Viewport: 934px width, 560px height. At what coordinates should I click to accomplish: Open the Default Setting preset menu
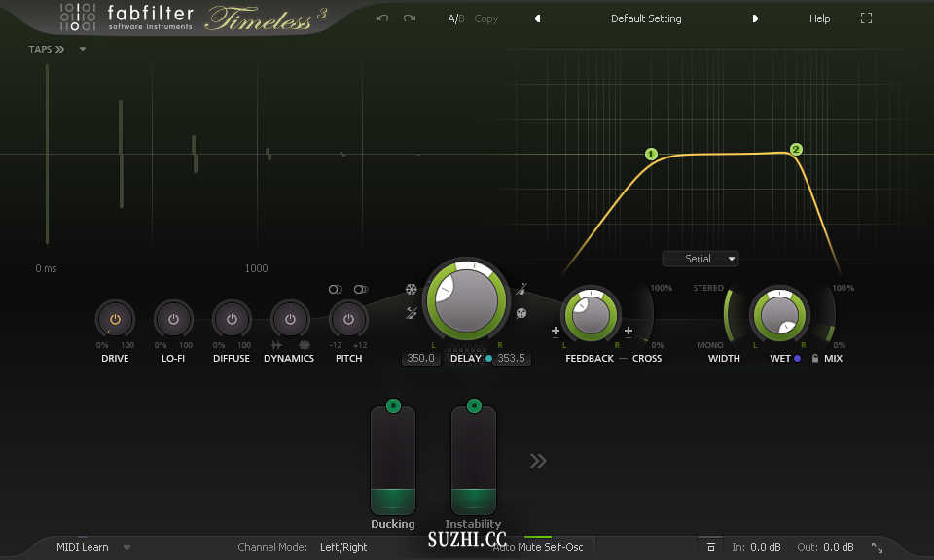(646, 18)
